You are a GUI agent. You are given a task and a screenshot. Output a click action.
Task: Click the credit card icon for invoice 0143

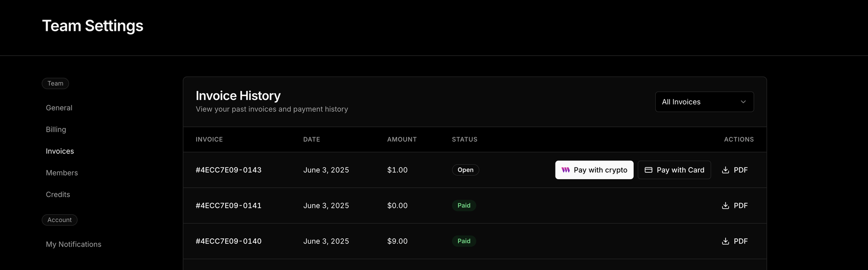[x=648, y=170]
